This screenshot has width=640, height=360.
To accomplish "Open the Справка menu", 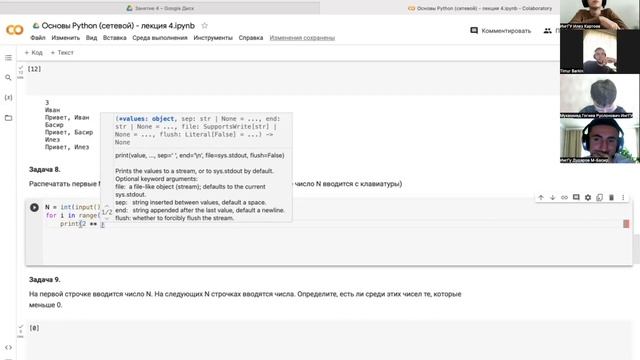I will [x=251, y=38].
